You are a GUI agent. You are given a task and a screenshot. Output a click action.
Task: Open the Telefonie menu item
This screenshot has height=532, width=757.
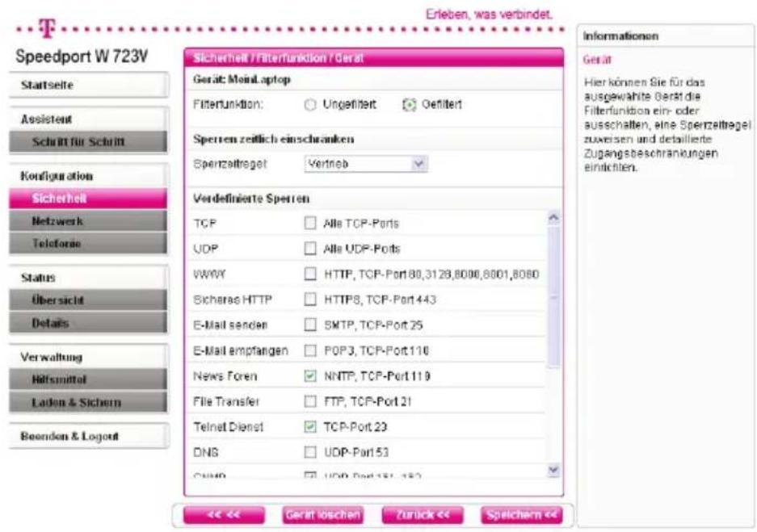point(89,244)
